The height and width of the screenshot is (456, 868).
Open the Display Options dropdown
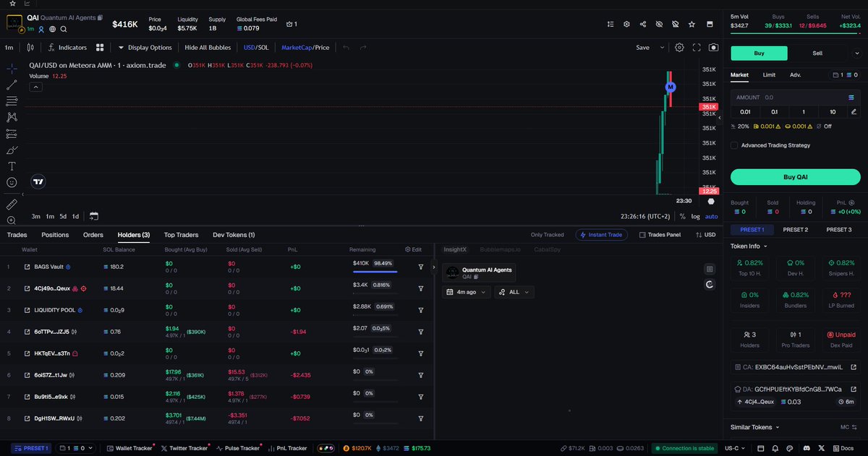point(145,48)
